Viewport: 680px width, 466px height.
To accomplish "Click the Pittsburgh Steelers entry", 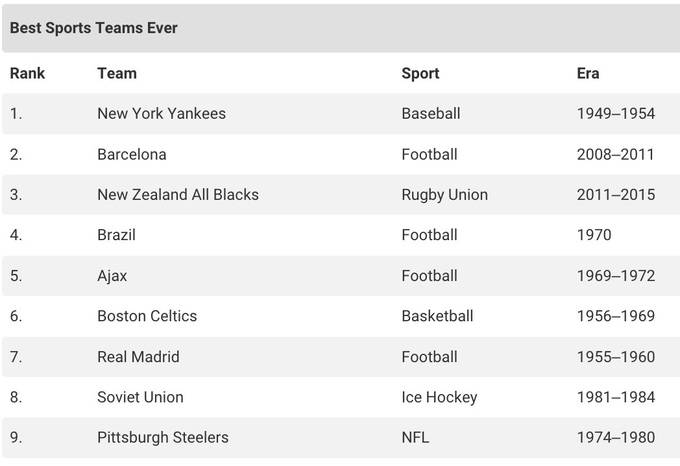I will tap(163, 438).
